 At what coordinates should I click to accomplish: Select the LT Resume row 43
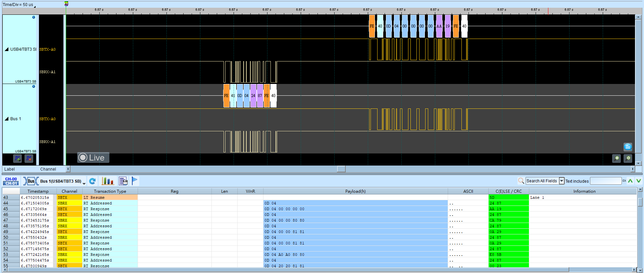click(x=319, y=197)
